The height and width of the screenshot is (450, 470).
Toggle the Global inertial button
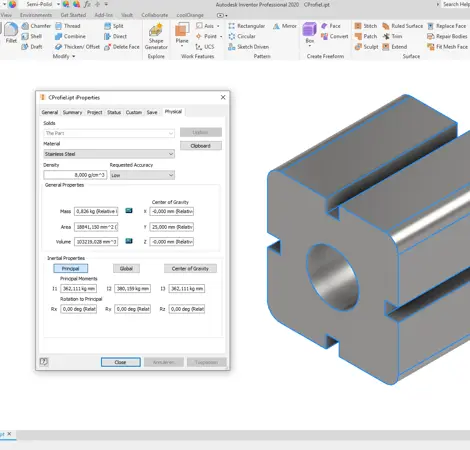[x=126, y=268]
